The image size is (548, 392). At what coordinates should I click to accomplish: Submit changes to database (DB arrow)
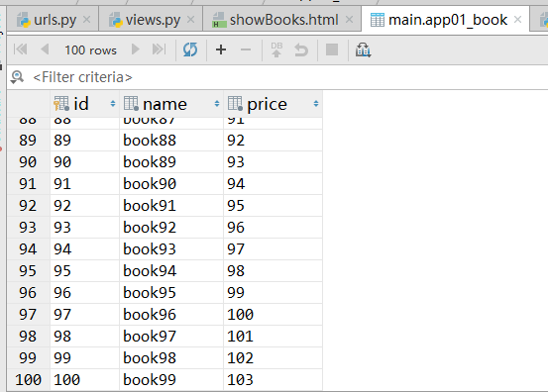276,49
